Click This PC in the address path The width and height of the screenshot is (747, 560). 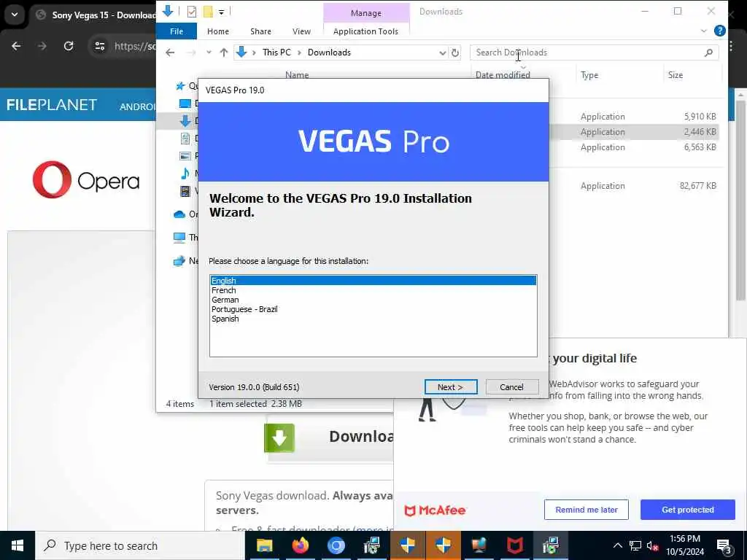click(276, 52)
